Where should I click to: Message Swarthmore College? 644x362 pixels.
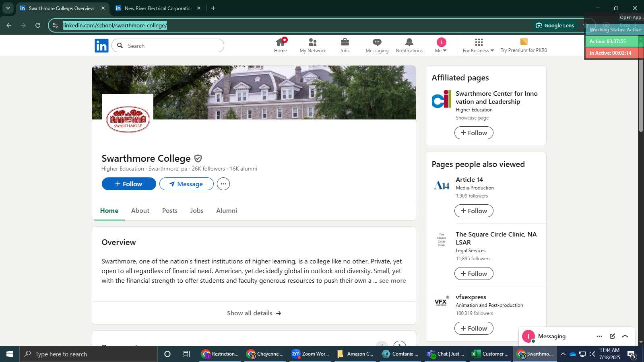pos(186,184)
